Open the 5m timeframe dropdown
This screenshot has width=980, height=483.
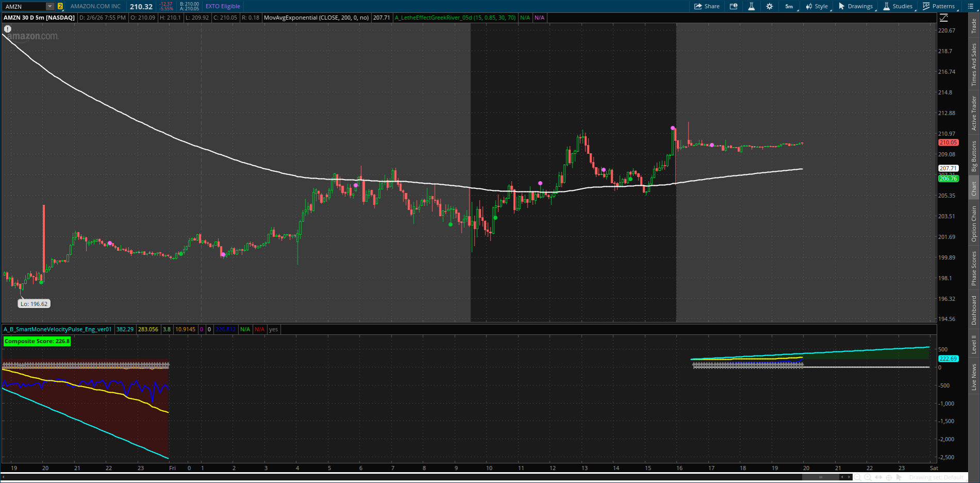[789, 6]
